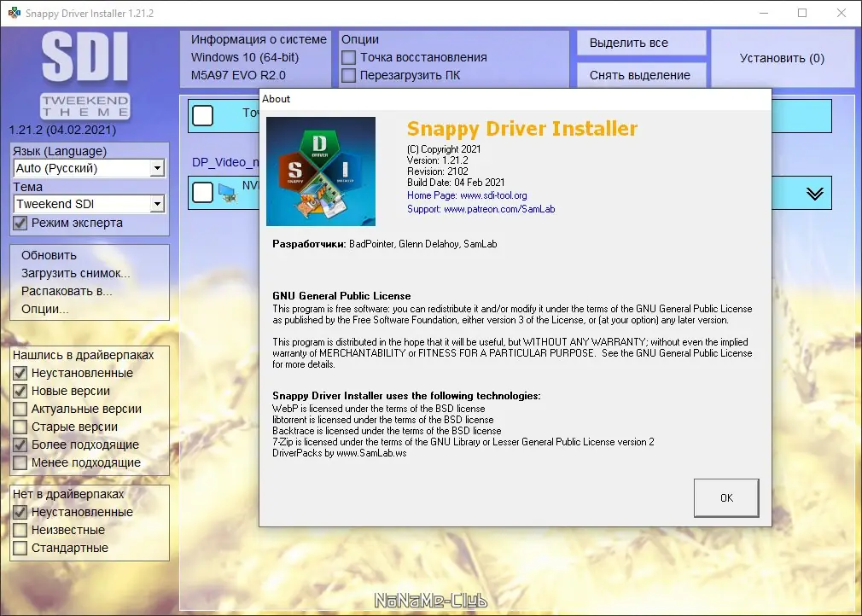Image resolution: width=862 pixels, height=616 pixels.
Task: Uncheck 'Новые версии' filter
Action: coord(20,392)
